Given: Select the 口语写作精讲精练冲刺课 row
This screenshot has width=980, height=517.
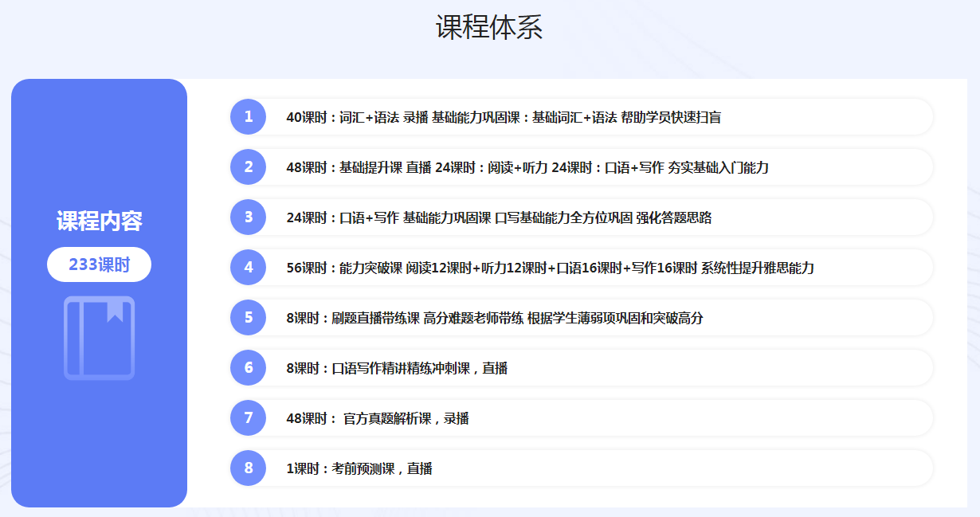Looking at the screenshot, I should pos(397,368).
